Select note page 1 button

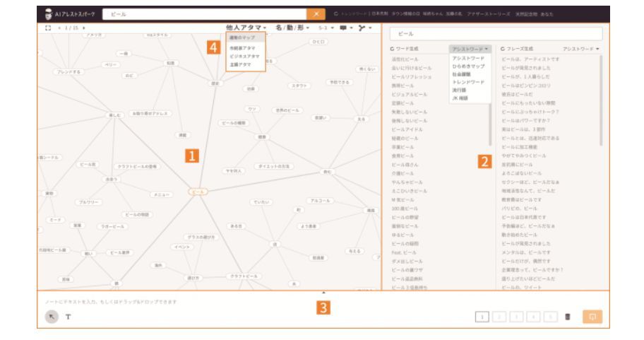tap(482, 317)
